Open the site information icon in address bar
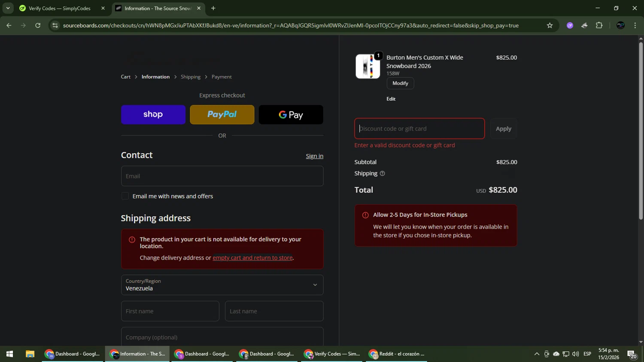The width and height of the screenshot is (644, 362). [55, 25]
